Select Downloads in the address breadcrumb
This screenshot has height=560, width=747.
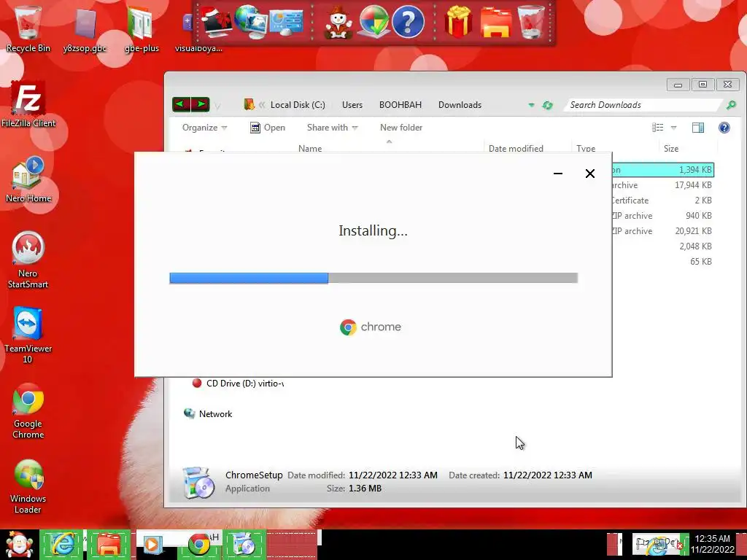(x=460, y=105)
